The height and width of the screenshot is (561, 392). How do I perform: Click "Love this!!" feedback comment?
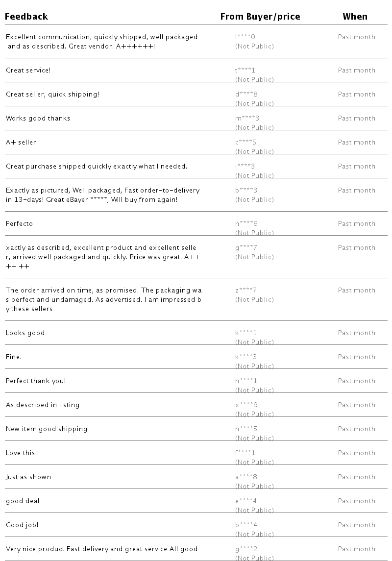(22, 453)
